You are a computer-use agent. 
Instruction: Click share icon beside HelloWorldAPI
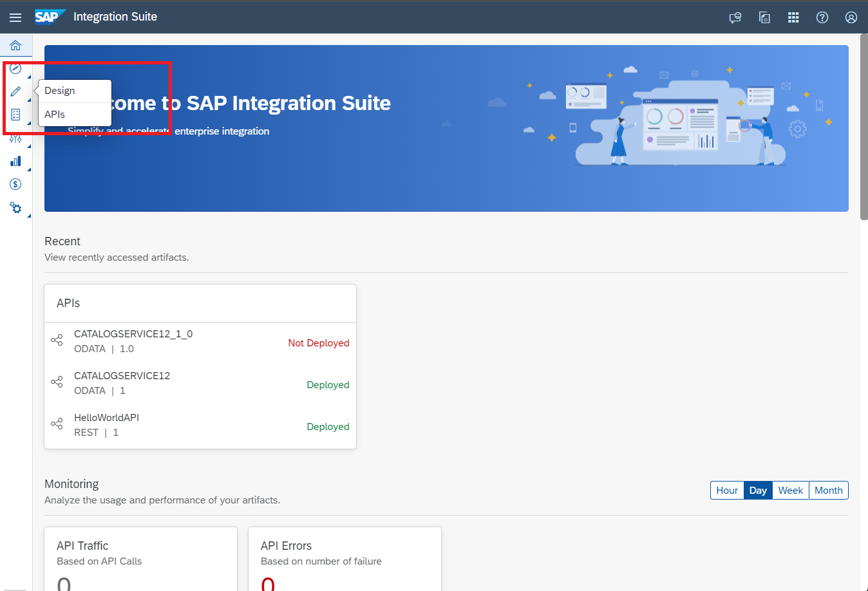[57, 424]
